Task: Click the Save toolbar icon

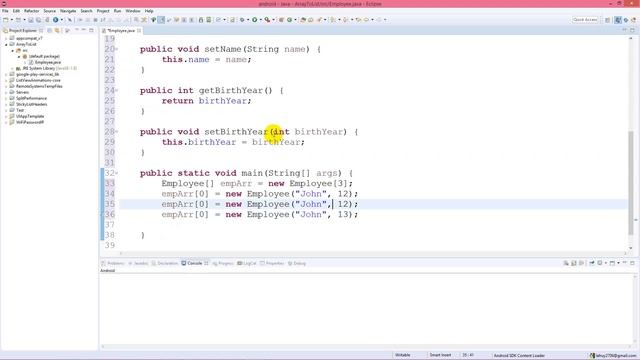Action: (x=31, y=20)
